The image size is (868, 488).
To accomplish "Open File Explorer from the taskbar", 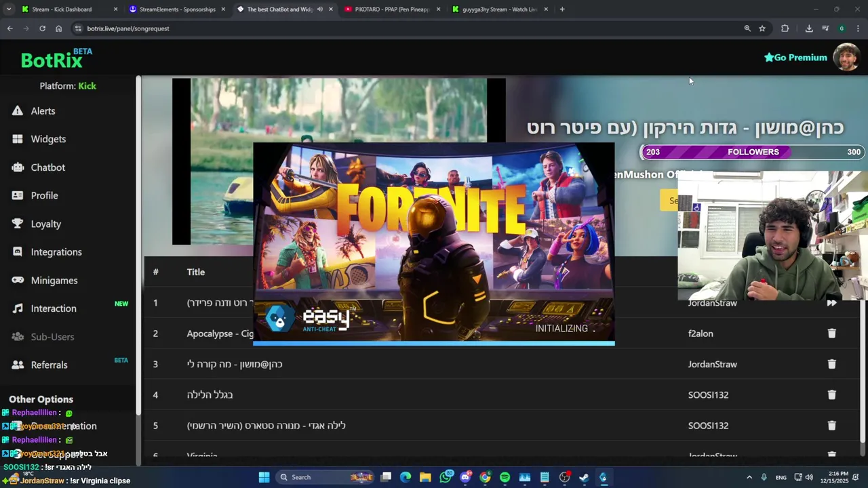I will click(x=425, y=477).
